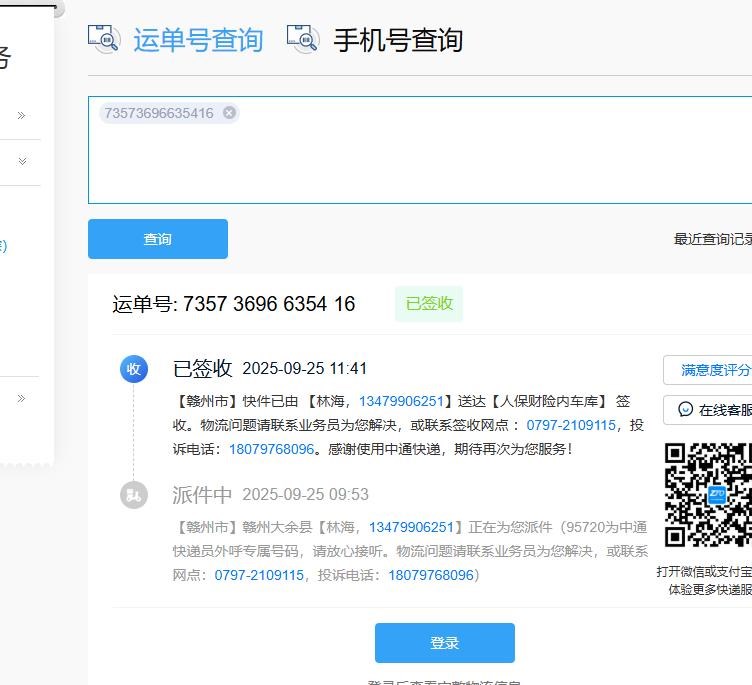Expand the topmost double-chevron in left sidebar
Screen dimensions: 752x685
(x=21, y=116)
